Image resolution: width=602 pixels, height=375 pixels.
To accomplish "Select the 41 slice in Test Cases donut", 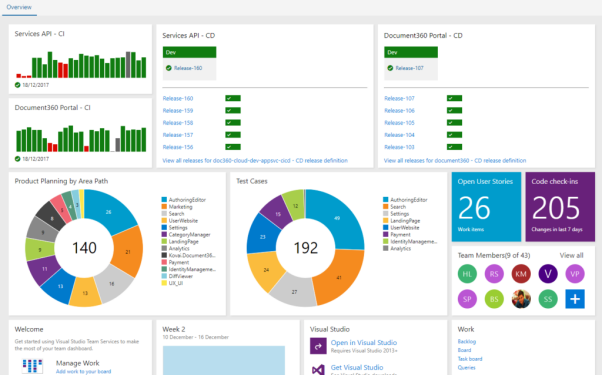I will [x=339, y=277].
